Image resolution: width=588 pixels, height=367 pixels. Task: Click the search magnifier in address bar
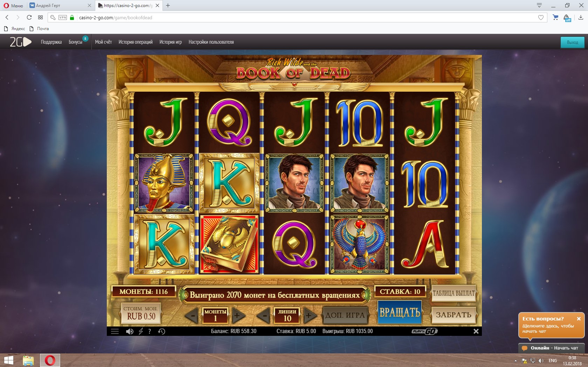coord(53,17)
